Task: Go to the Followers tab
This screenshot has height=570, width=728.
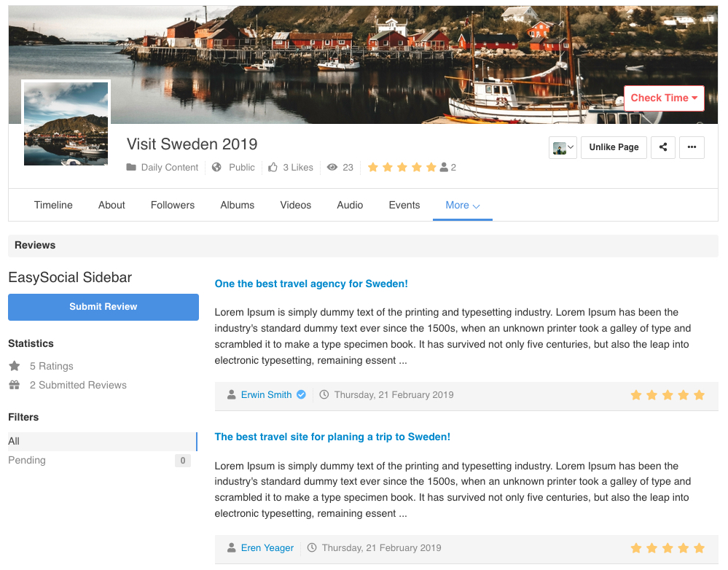Action: pos(173,206)
